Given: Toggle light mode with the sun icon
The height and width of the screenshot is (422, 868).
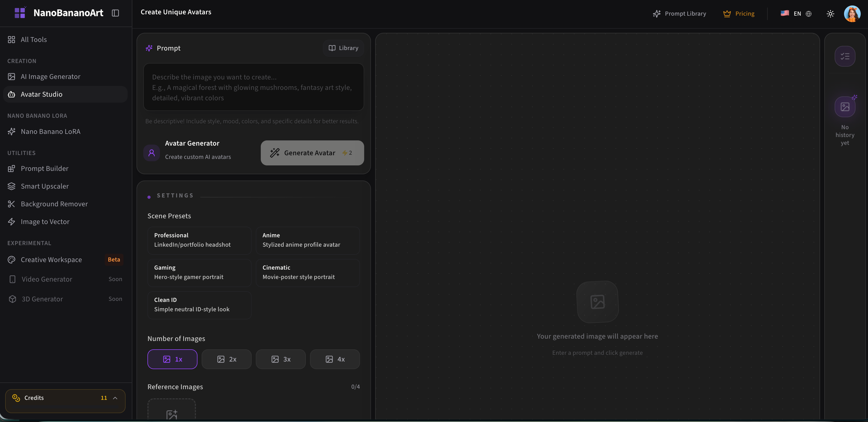Looking at the screenshot, I should (x=830, y=14).
